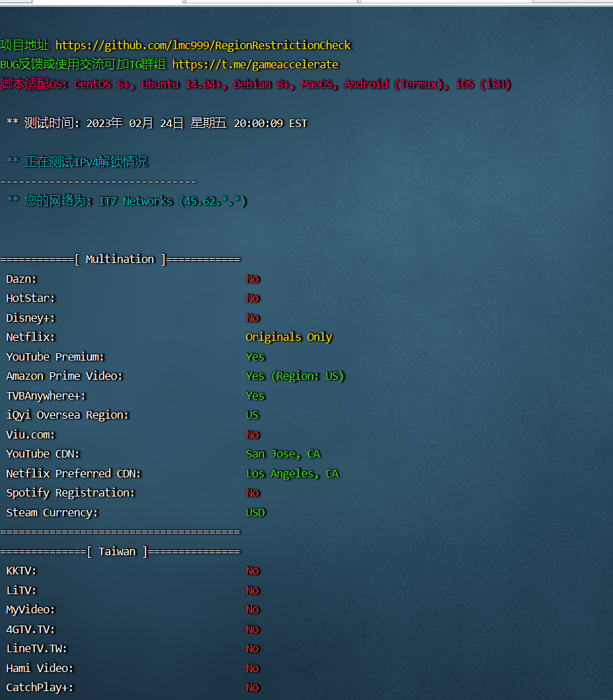Click the test time line showing 20:00:09 EST

point(157,123)
